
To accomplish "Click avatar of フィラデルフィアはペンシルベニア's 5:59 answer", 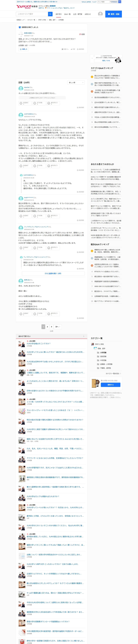I will pos(21,228).
